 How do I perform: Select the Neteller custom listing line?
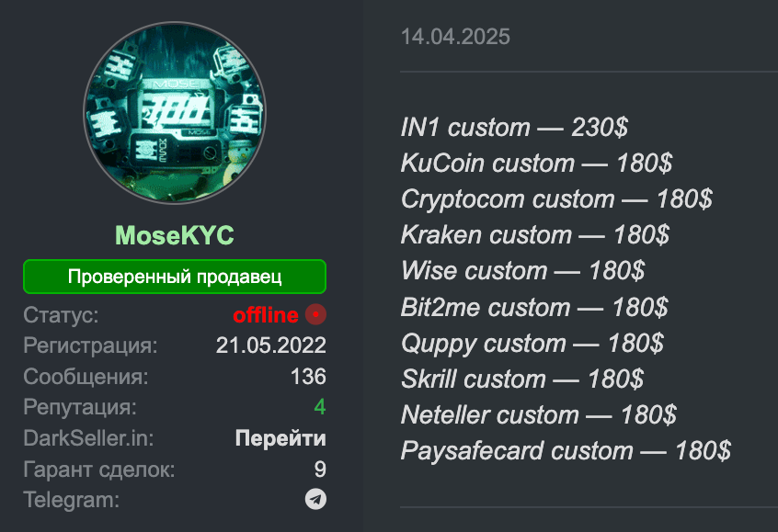pos(538,414)
